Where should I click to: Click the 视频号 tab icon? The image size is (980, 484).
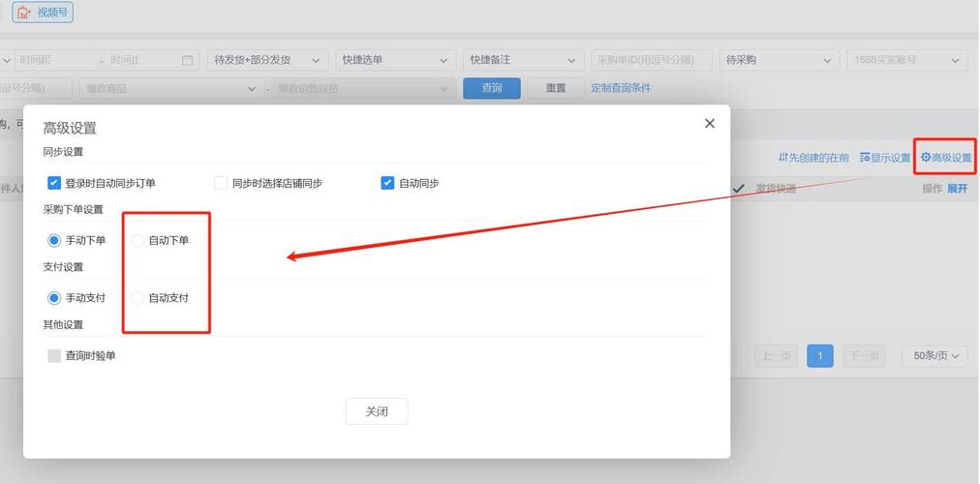tap(23, 13)
